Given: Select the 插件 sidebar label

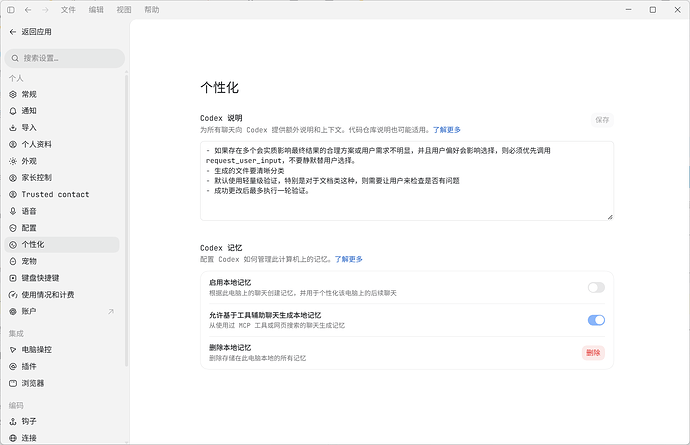Looking at the screenshot, I should tap(29, 366).
